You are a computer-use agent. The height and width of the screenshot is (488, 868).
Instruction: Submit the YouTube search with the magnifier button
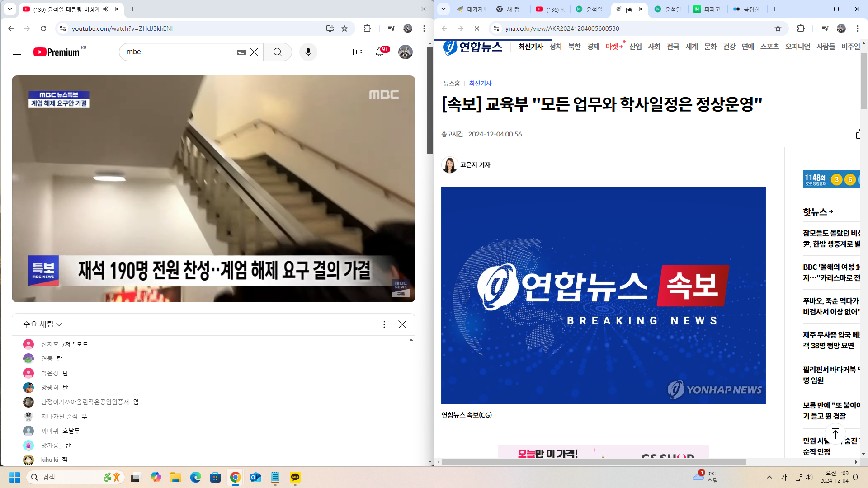[x=278, y=52]
